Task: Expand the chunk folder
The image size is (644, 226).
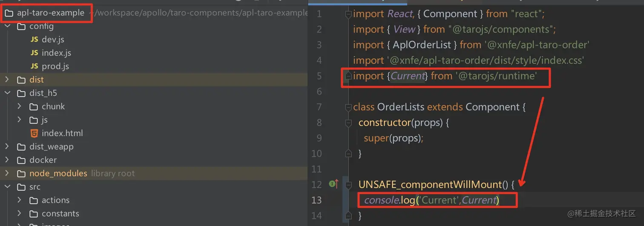Action: coord(19,106)
